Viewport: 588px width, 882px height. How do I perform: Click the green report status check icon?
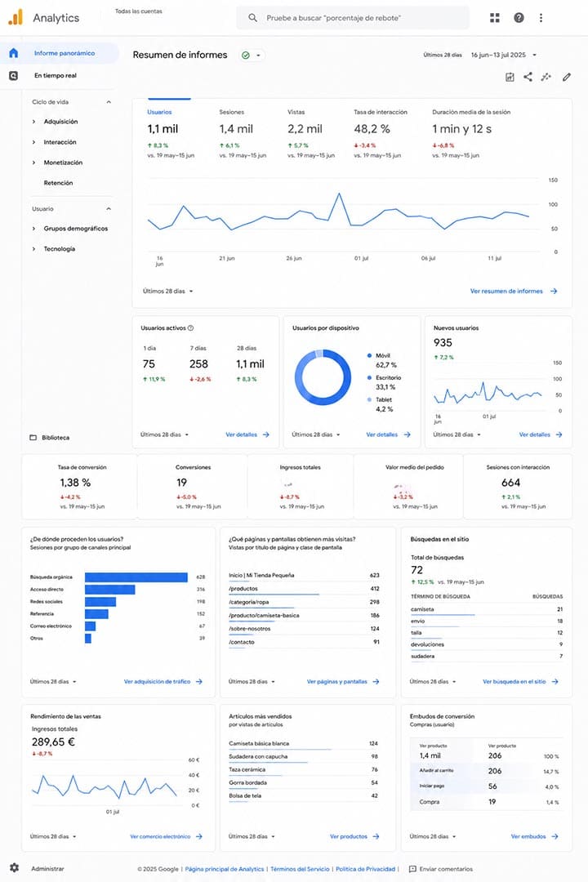[245, 56]
